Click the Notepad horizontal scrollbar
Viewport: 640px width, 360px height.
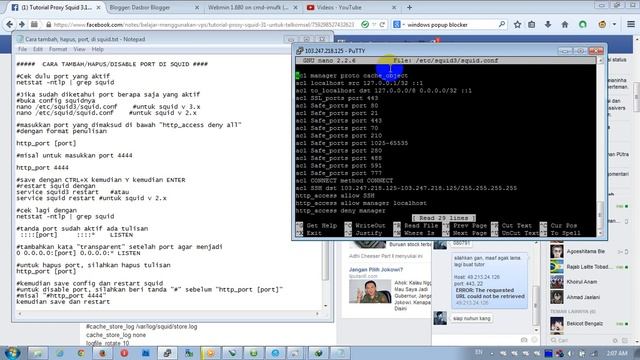pyautogui.click(x=168, y=313)
